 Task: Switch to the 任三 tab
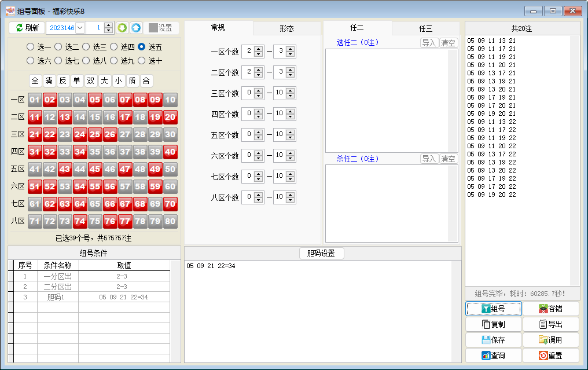pos(425,28)
